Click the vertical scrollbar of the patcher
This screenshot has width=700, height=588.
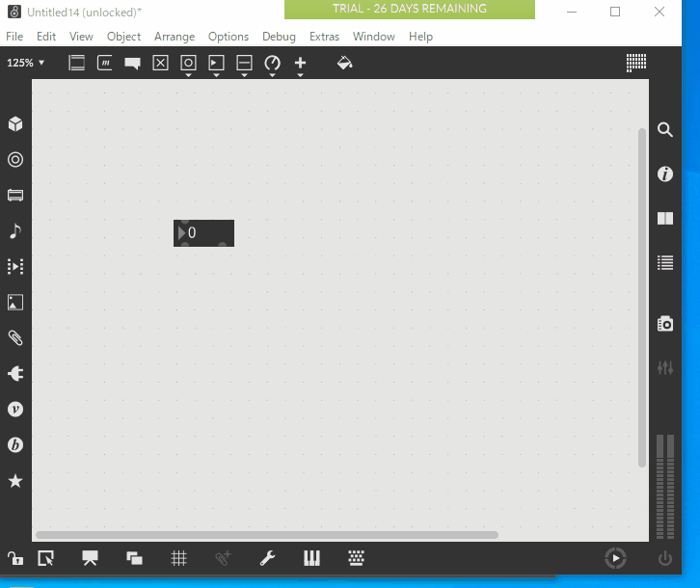click(x=642, y=298)
